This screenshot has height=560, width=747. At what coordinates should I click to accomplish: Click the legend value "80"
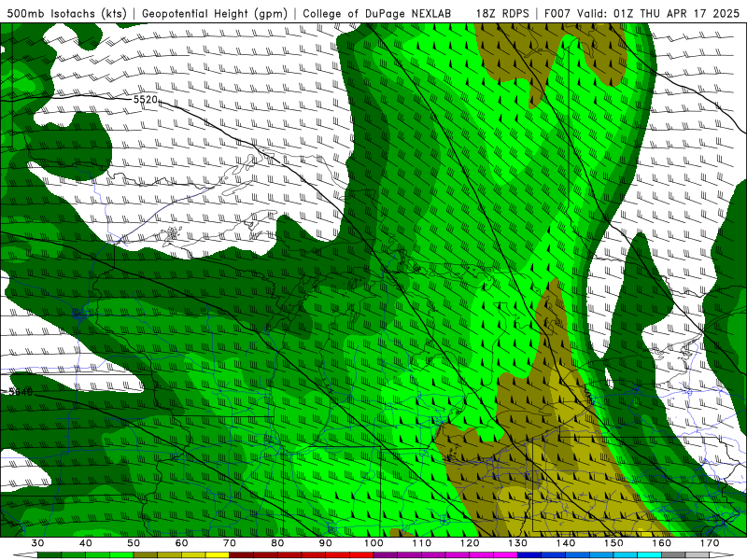[277, 543]
